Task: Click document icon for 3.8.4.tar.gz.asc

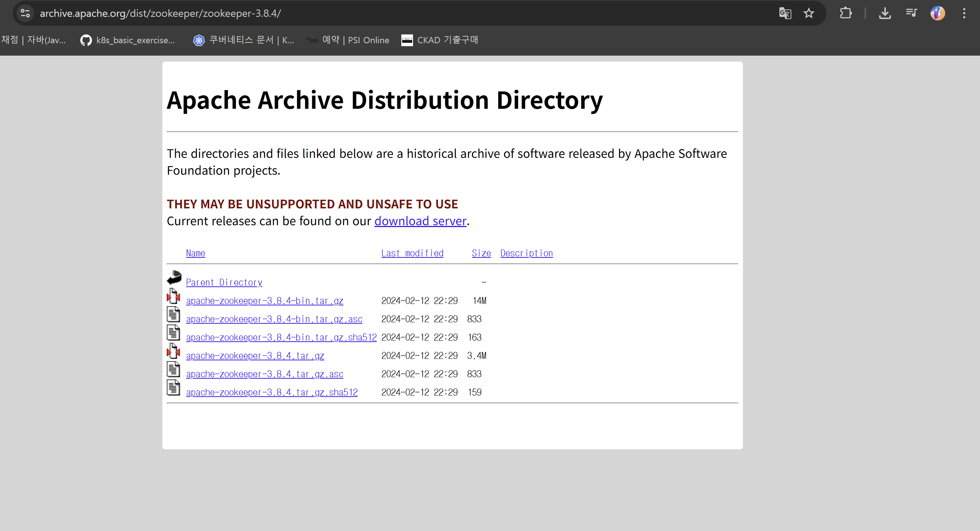Action: (x=173, y=369)
